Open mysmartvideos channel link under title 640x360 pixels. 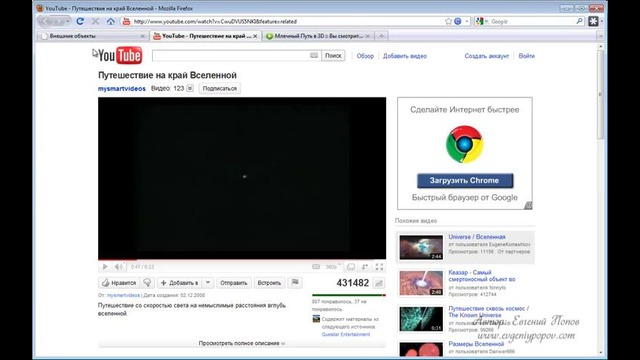pyautogui.click(x=122, y=88)
